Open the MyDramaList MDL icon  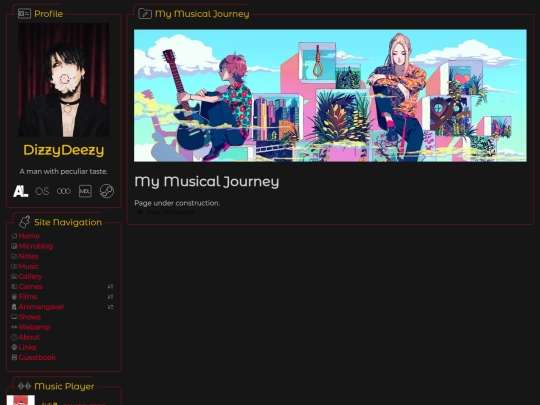coord(85,191)
